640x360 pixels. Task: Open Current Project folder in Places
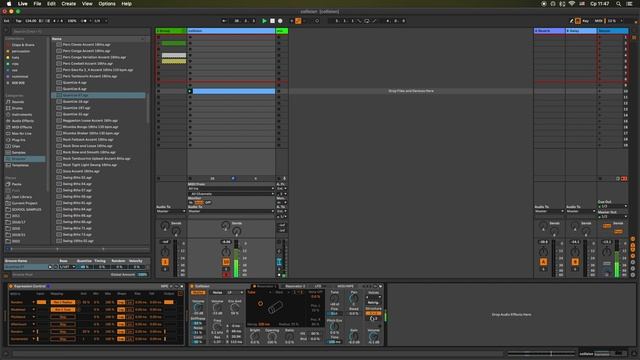(24, 203)
